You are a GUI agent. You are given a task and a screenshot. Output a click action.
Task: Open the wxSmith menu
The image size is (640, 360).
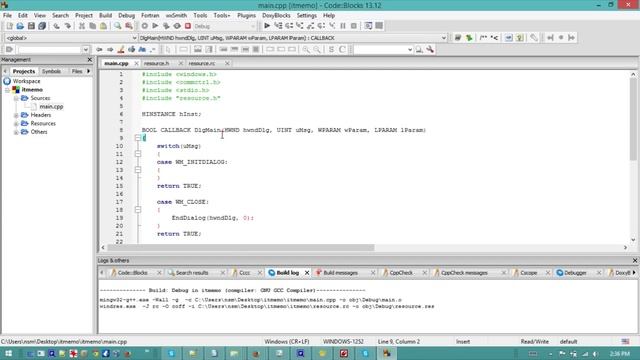pos(176,16)
